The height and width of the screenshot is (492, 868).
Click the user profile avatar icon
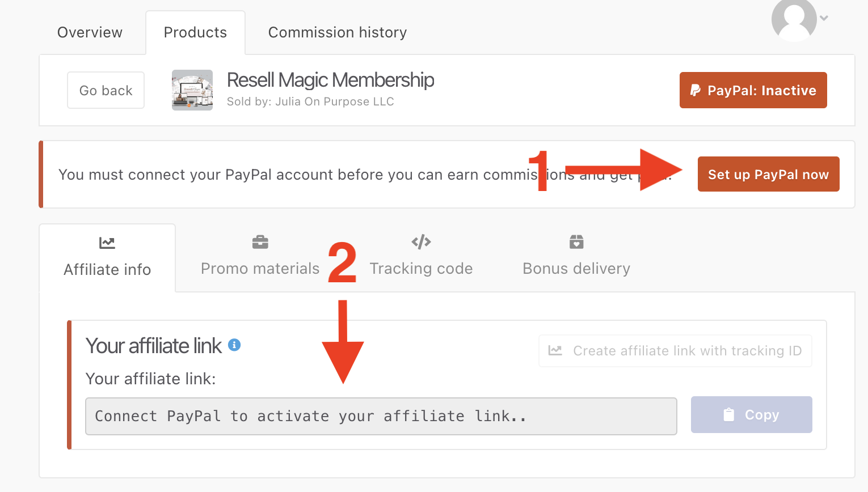tap(794, 19)
